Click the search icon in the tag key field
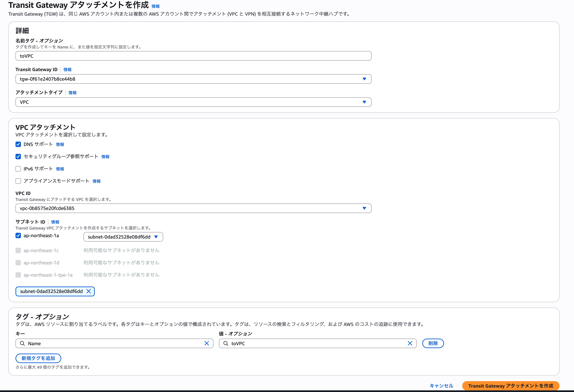 click(x=22, y=343)
